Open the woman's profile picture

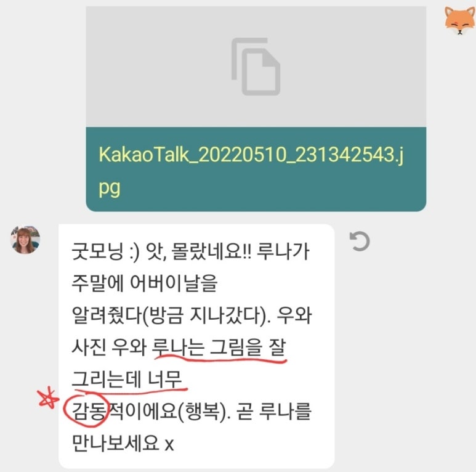click(25, 240)
